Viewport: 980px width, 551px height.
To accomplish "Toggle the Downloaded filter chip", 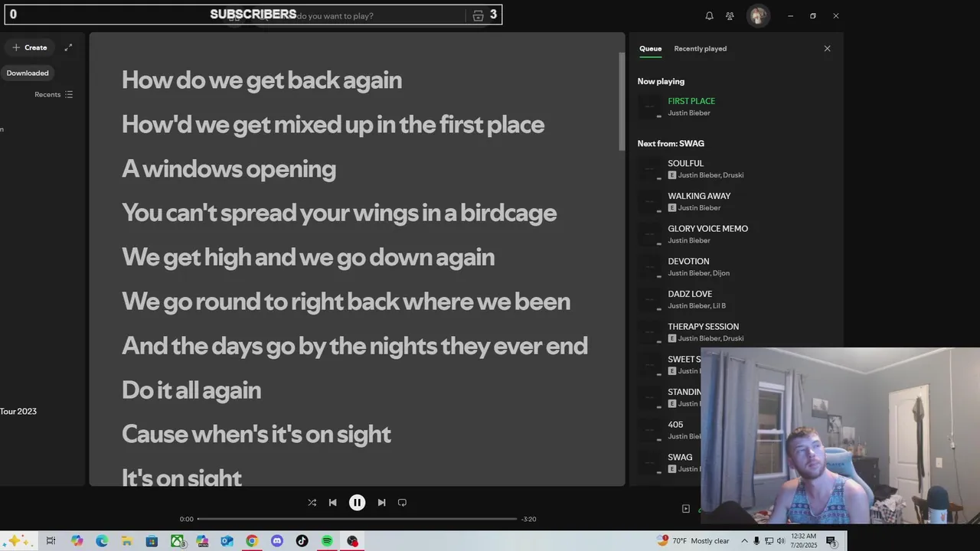I will point(28,73).
